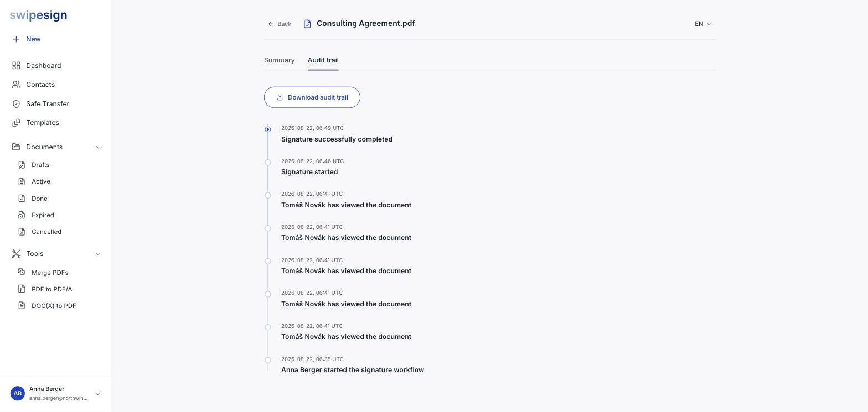The height and width of the screenshot is (412, 868).
Task: Click the DOC(X) to PDF icon
Action: (x=22, y=306)
